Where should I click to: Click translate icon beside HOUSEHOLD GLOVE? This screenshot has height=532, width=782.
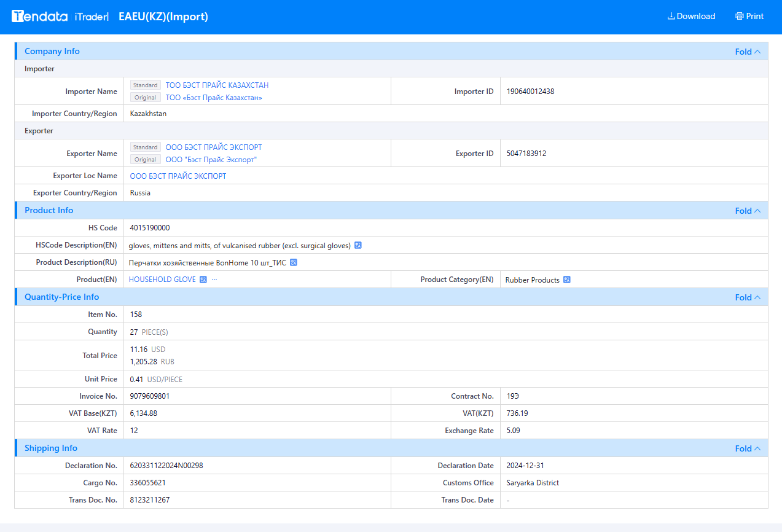[x=203, y=280]
